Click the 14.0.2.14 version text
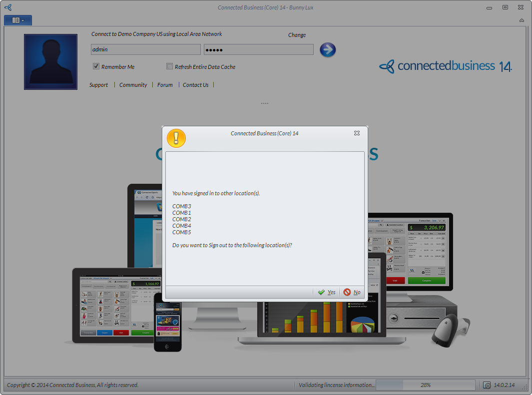532x395 pixels. (504, 385)
